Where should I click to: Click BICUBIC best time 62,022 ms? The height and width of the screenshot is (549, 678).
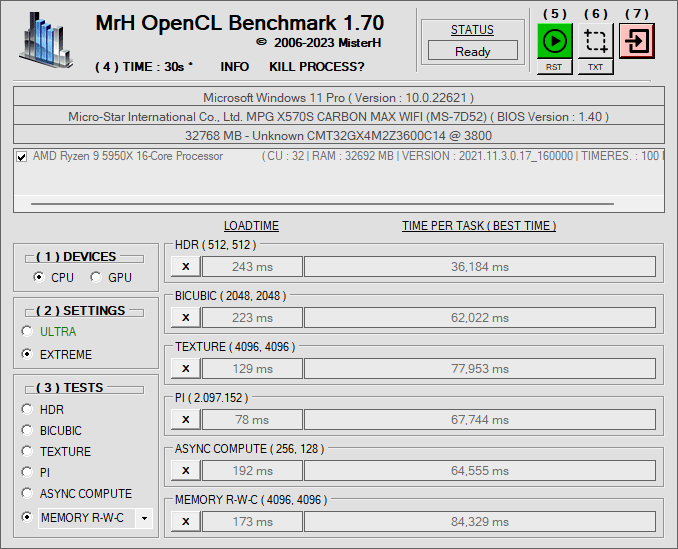[480, 318]
